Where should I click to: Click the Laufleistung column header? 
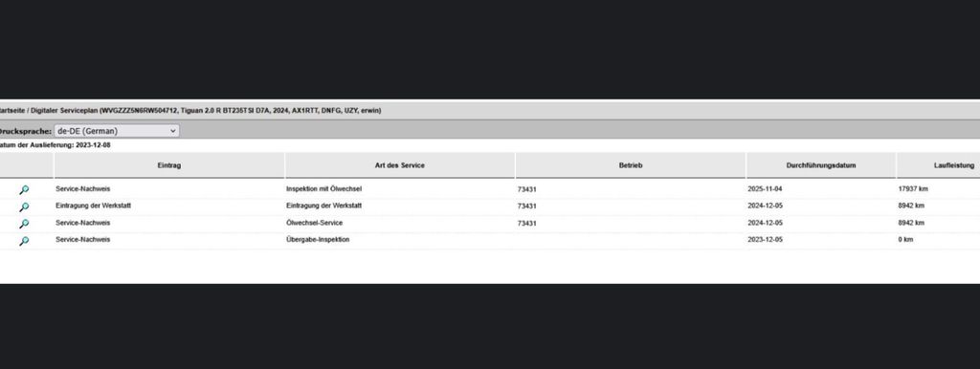(939, 165)
